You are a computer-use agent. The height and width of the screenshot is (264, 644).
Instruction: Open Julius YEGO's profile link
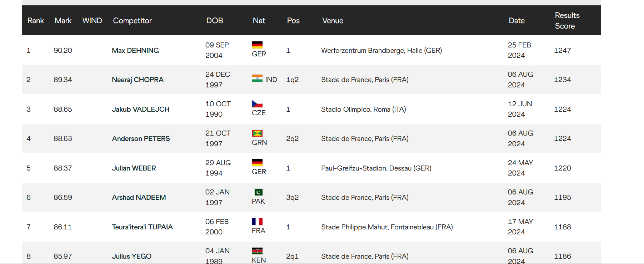pos(131,256)
